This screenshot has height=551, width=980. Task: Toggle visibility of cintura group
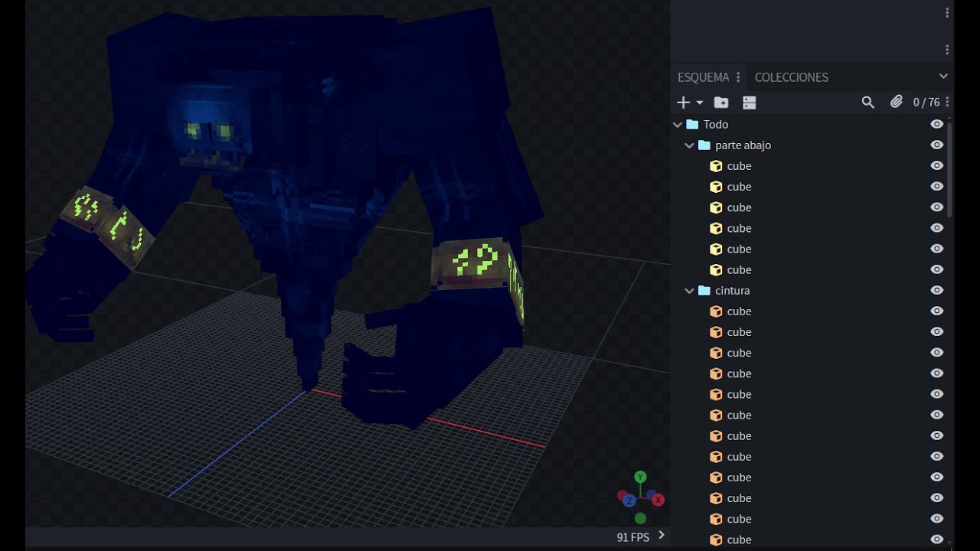click(x=936, y=291)
